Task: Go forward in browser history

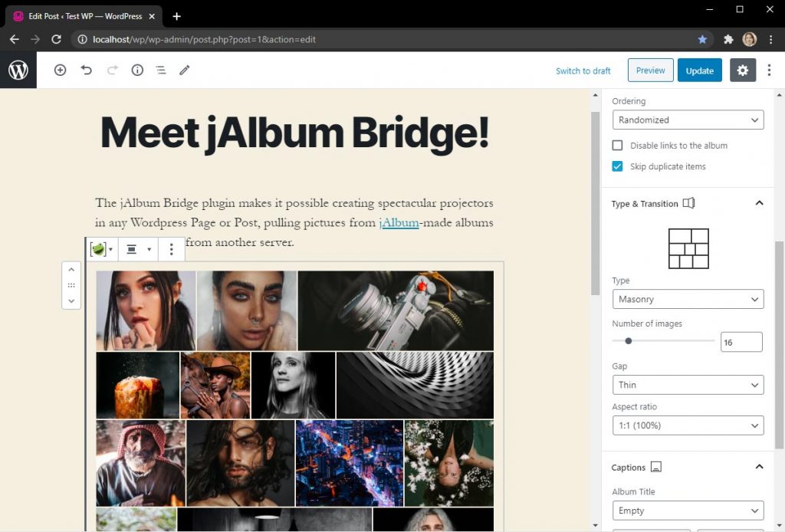Action: pyautogui.click(x=35, y=40)
